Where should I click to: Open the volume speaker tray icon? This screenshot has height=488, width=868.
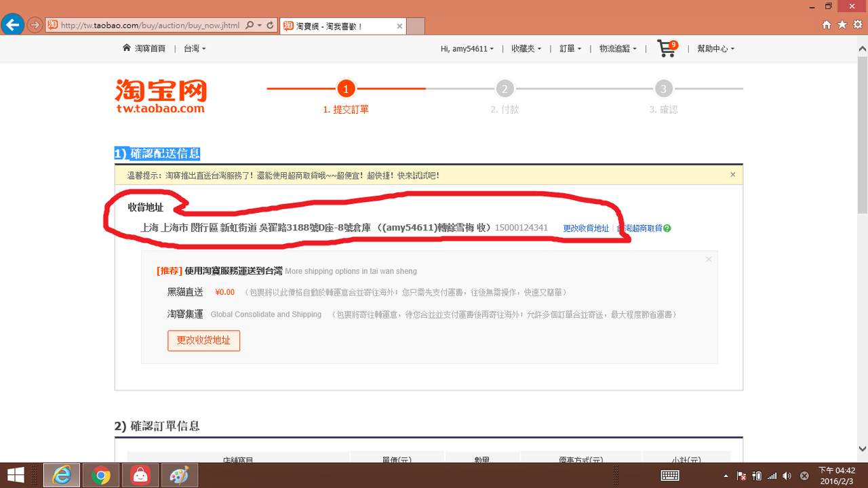pyautogui.click(x=787, y=476)
